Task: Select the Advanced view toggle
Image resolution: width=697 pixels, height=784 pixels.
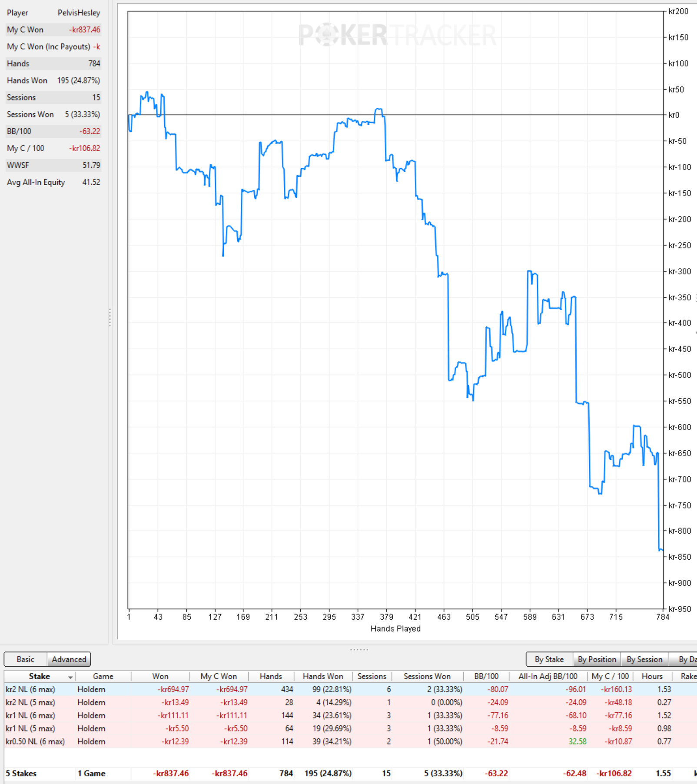Action: [69, 659]
